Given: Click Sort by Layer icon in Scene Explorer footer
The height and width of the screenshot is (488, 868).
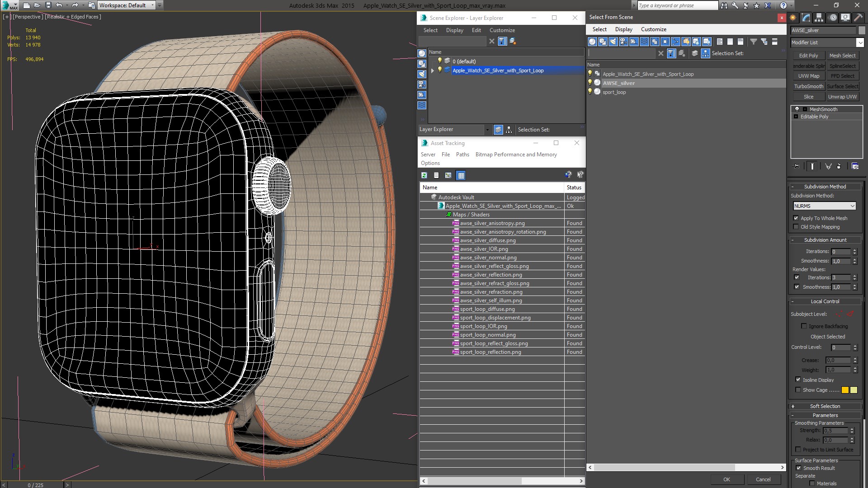Looking at the screenshot, I should pyautogui.click(x=498, y=130).
